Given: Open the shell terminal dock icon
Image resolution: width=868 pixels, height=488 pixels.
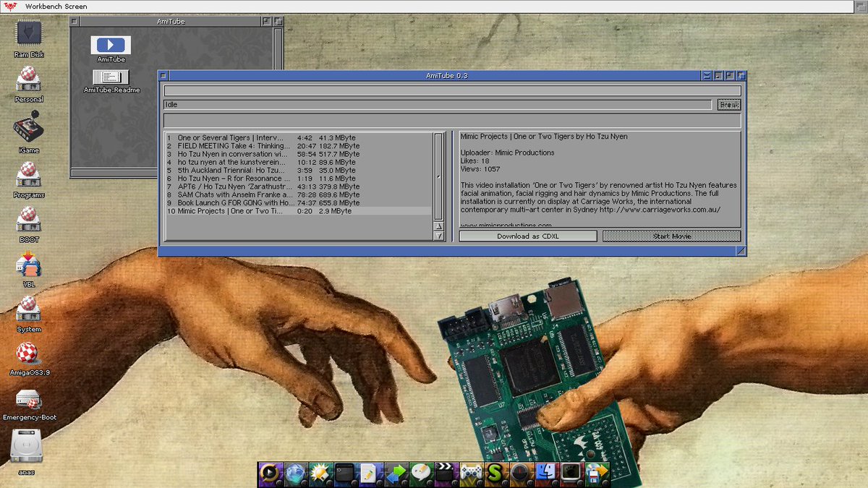Looking at the screenshot, I should [344, 473].
